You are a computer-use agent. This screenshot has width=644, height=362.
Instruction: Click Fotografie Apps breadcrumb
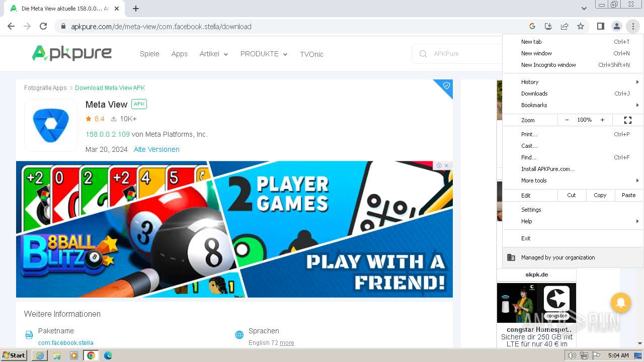tap(45, 88)
